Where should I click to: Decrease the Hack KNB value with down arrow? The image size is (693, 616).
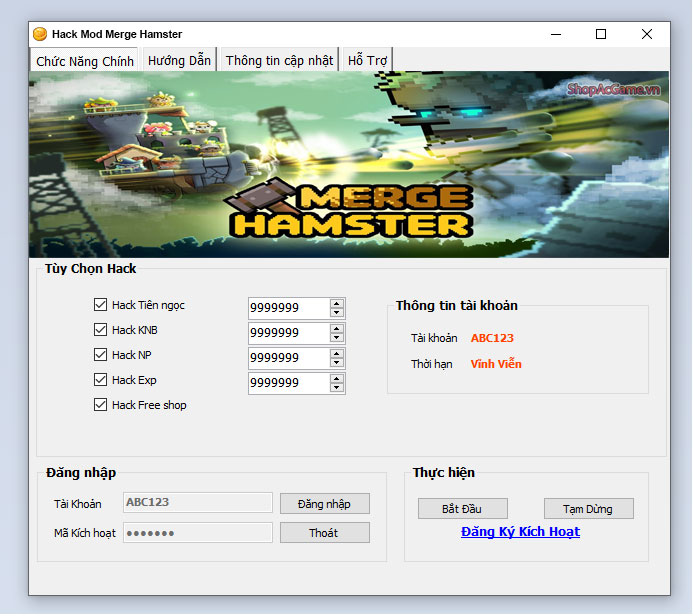click(337, 338)
